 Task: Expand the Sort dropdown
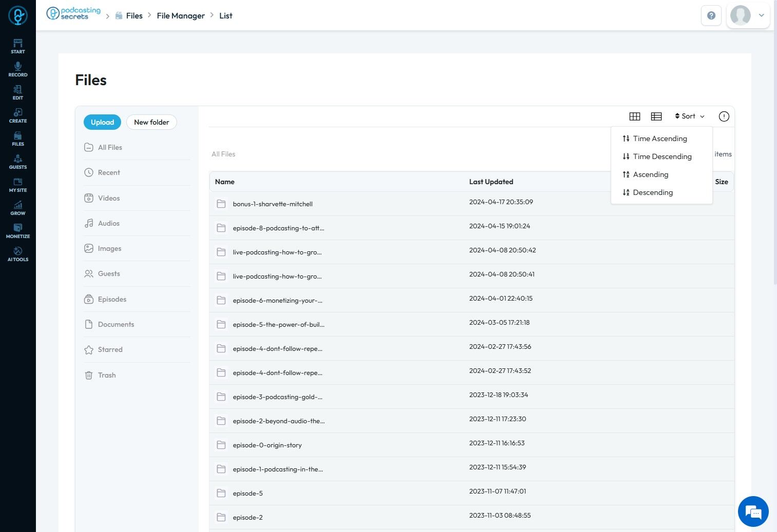coord(690,116)
